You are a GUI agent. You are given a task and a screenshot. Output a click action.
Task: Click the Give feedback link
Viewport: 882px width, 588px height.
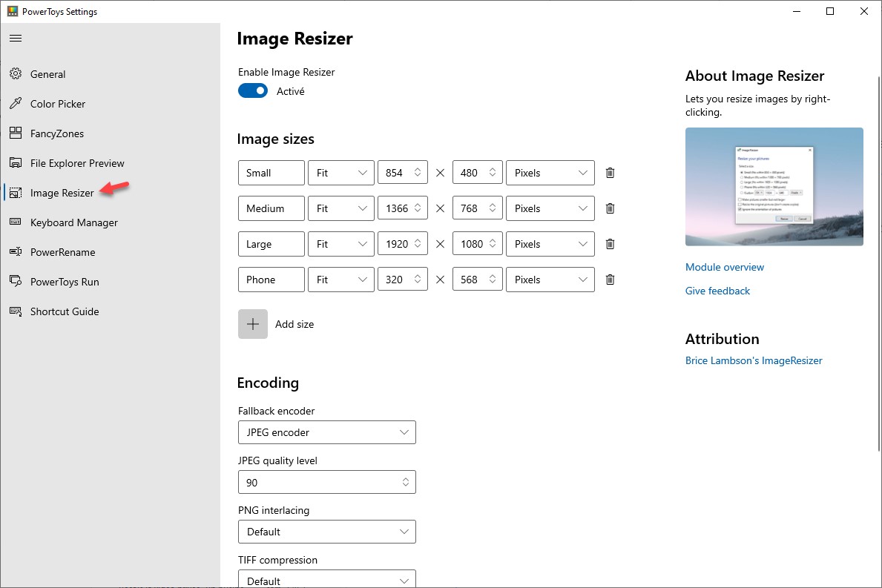coord(717,291)
